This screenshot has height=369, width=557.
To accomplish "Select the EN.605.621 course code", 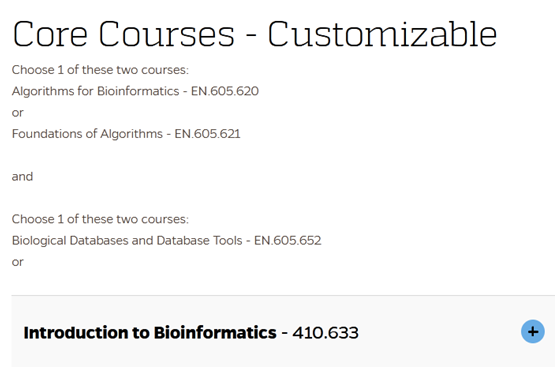I will click(207, 134).
